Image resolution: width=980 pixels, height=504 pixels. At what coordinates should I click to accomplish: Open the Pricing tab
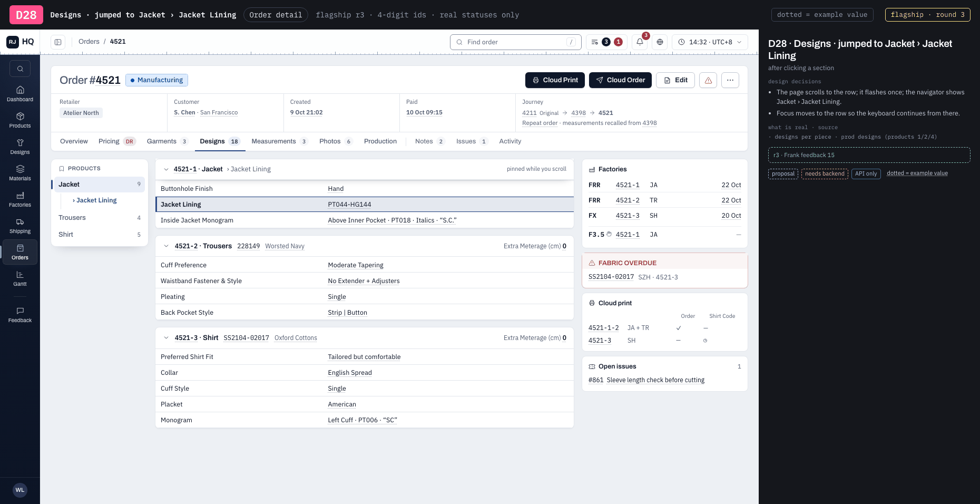(117, 141)
